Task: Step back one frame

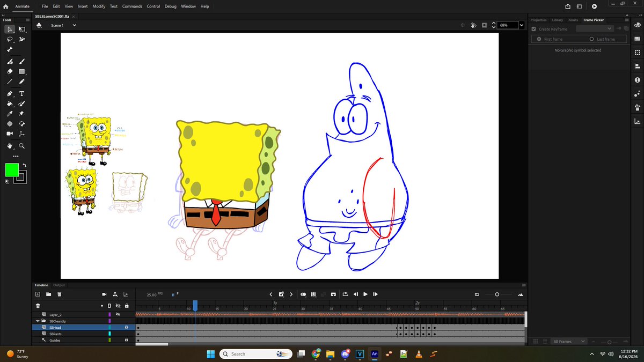Action: 355,294
